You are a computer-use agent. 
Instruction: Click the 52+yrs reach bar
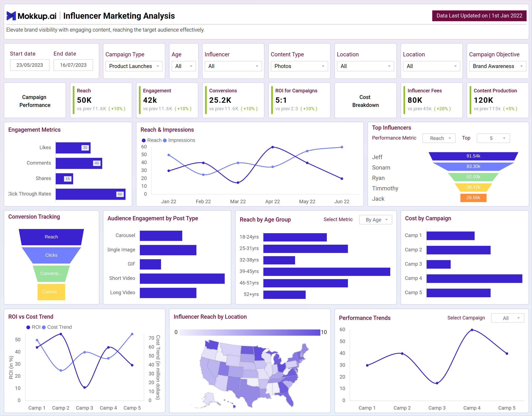pyautogui.click(x=284, y=295)
